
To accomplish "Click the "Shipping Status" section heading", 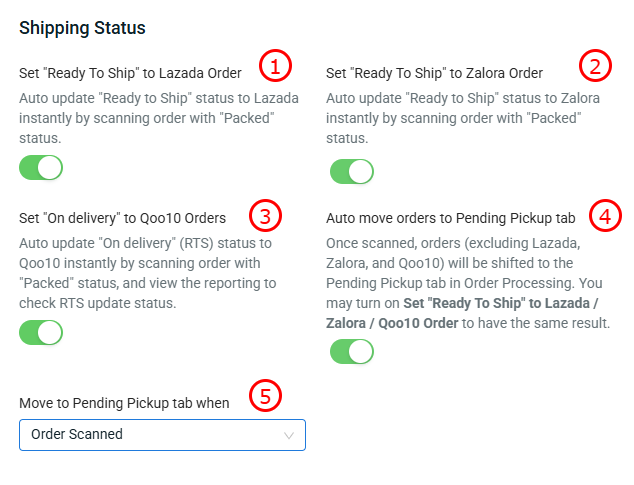I will point(82,28).
